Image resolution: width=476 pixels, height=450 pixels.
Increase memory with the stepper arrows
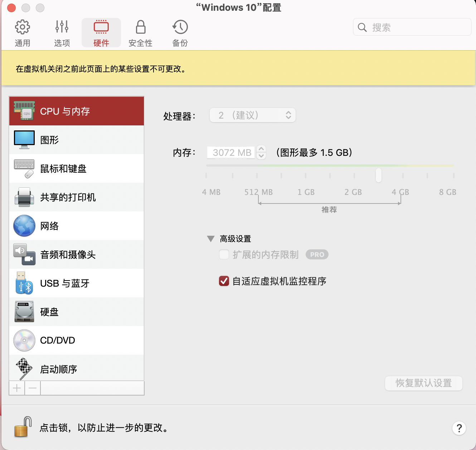click(261, 150)
